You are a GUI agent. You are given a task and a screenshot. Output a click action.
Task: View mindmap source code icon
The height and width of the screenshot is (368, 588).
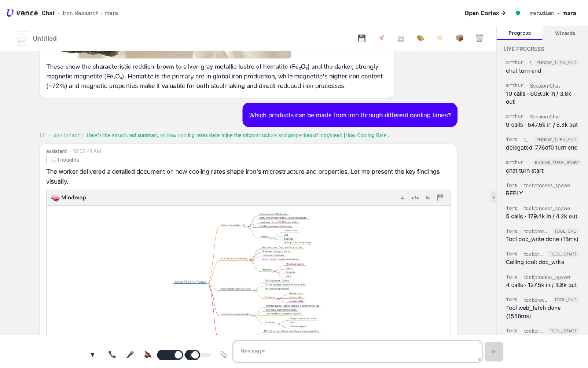click(x=415, y=198)
